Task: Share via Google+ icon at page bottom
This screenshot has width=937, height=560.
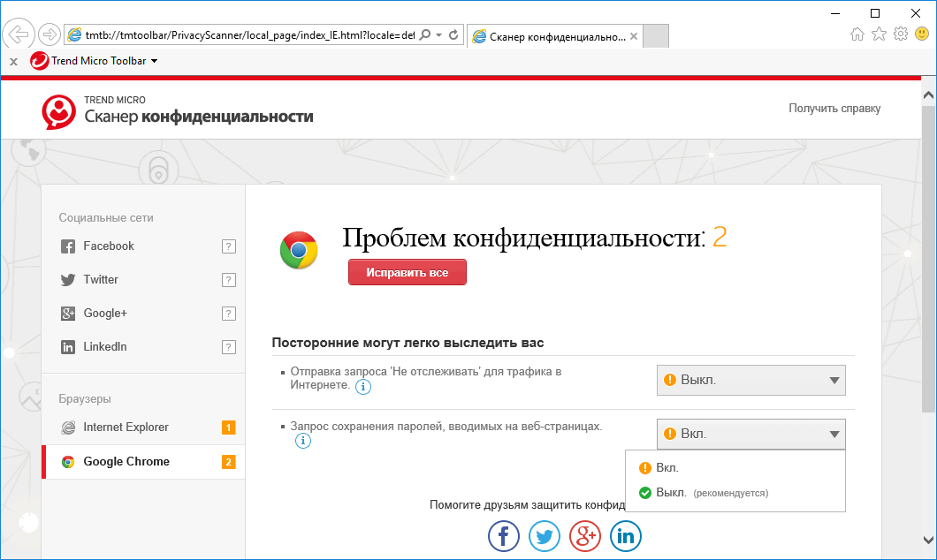Action: (x=585, y=535)
